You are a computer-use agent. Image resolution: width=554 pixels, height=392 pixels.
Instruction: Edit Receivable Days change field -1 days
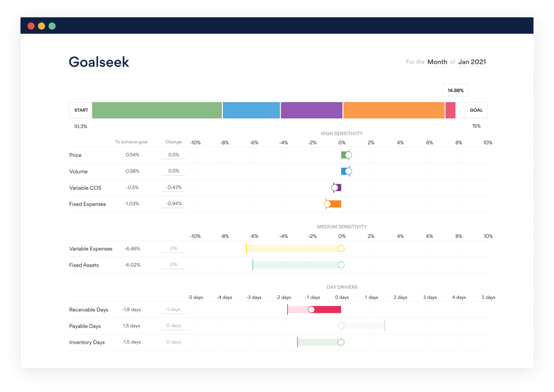coord(174,310)
